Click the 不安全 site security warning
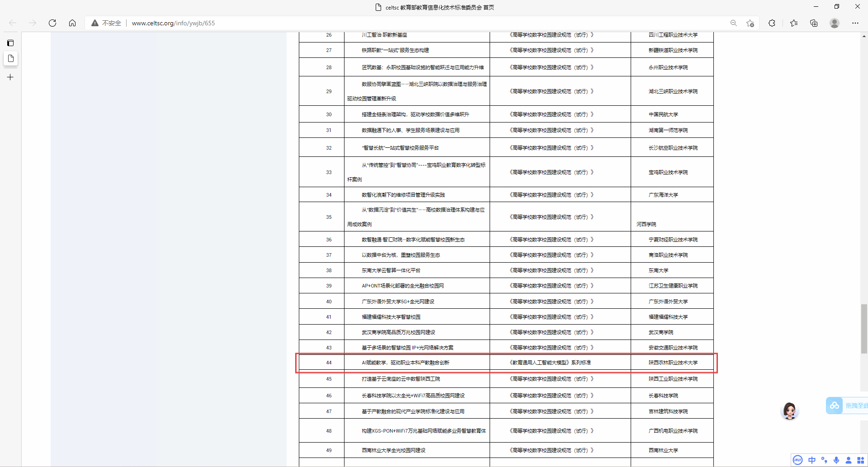 [107, 23]
